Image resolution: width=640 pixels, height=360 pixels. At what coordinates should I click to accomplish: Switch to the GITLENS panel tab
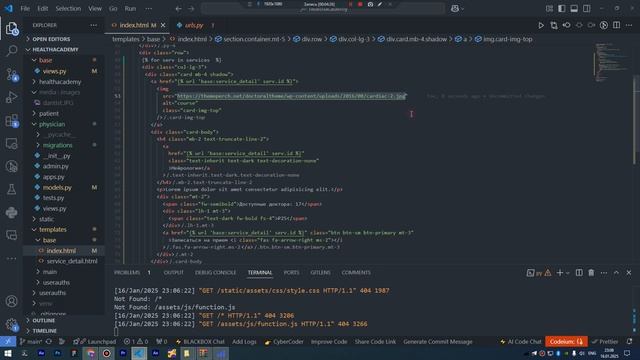click(x=320, y=273)
